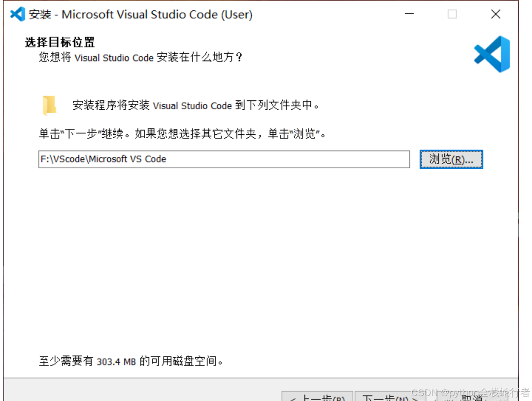Focus the install path input field
This screenshot has width=532, height=401.
pos(224,159)
